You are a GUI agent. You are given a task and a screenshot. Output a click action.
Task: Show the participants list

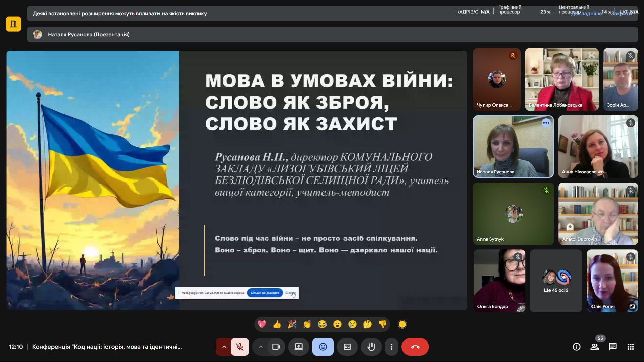595,347
